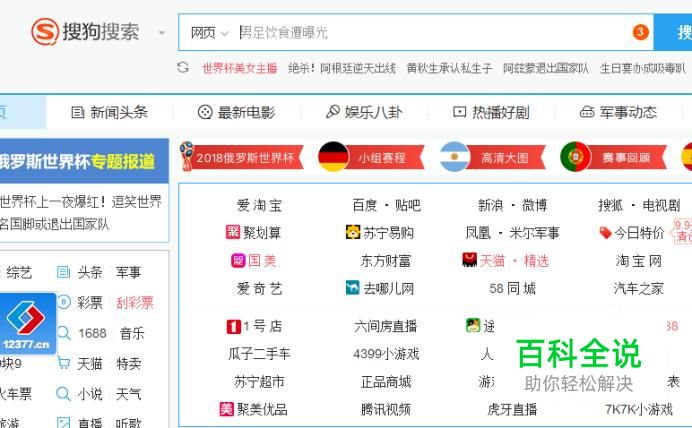Open the 淘宝网 link
This screenshot has height=428, width=692.
[x=639, y=261]
